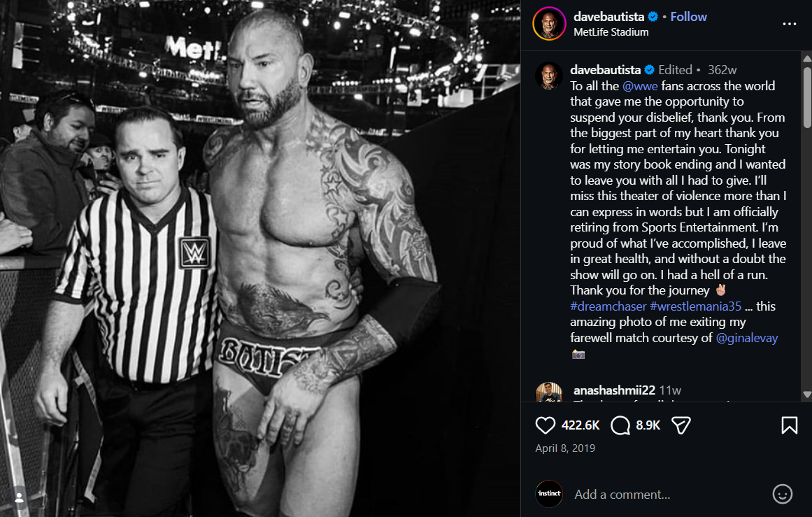Open the @wwe mention link
The width and height of the screenshot is (812, 517).
640,86
